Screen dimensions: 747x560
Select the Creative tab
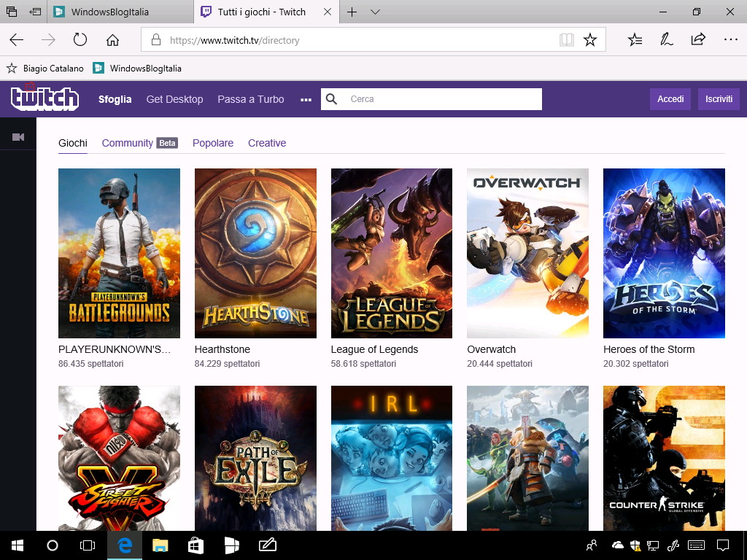click(x=267, y=143)
